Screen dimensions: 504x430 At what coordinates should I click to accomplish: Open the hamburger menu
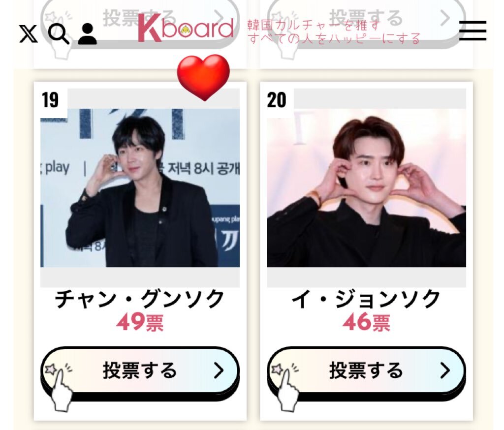tap(472, 31)
